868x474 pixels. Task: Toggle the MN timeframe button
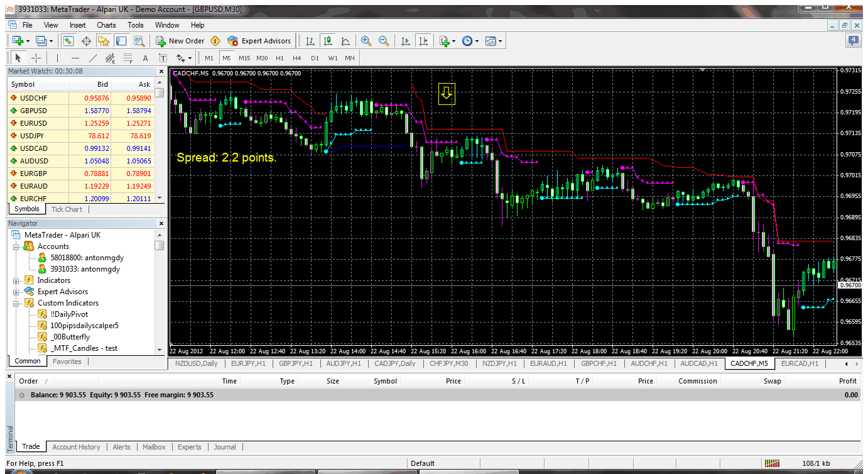click(x=350, y=58)
